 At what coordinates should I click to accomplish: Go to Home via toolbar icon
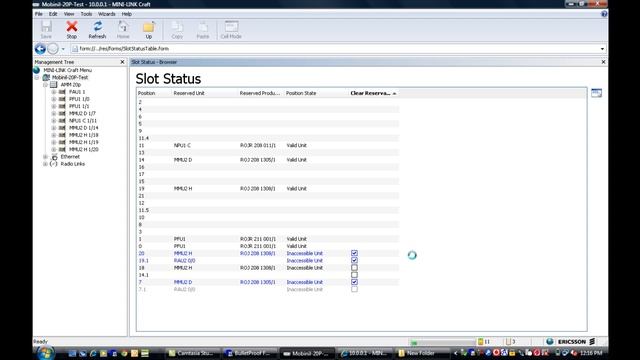123,27
